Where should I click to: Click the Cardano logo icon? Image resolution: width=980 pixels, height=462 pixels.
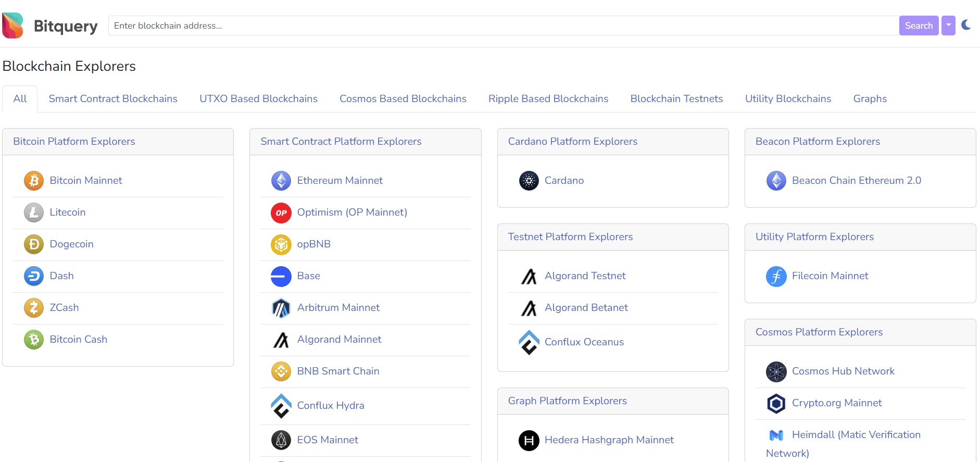[529, 181]
